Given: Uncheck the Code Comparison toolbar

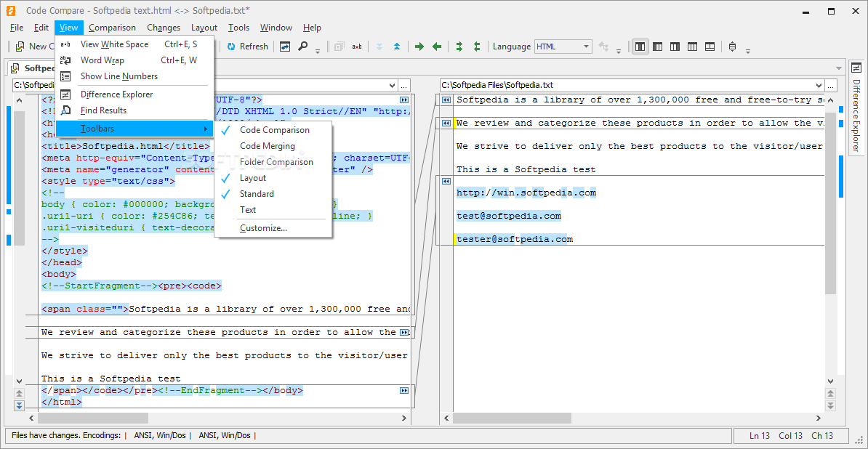Looking at the screenshot, I should click(273, 130).
